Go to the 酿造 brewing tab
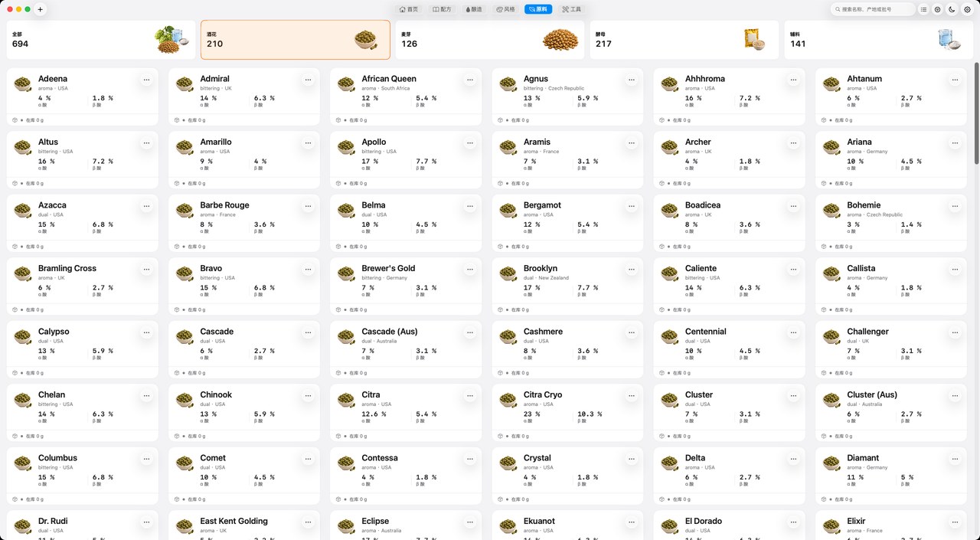980x540 pixels. pyautogui.click(x=473, y=9)
